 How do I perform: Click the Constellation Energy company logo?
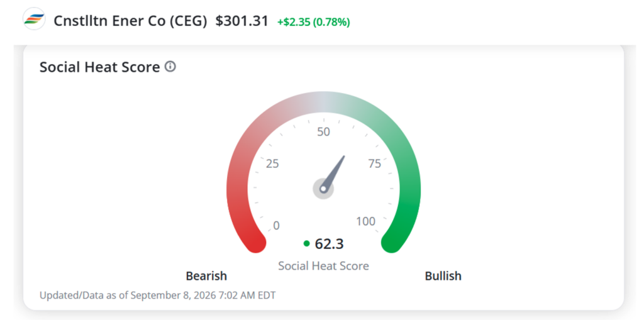coord(34,19)
